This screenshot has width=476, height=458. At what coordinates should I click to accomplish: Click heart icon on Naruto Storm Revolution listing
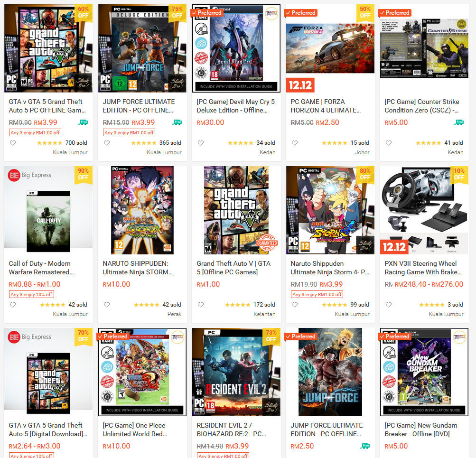(107, 305)
